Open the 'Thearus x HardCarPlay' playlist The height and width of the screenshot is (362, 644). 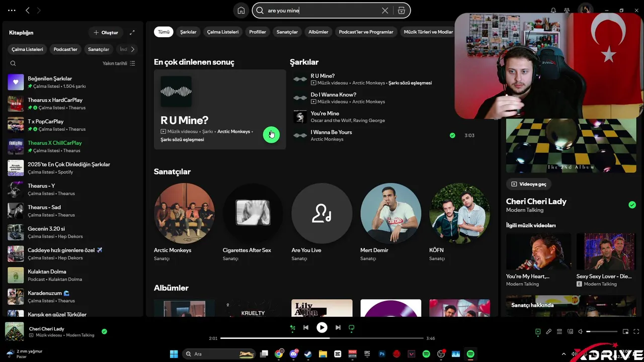coord(73,104)
